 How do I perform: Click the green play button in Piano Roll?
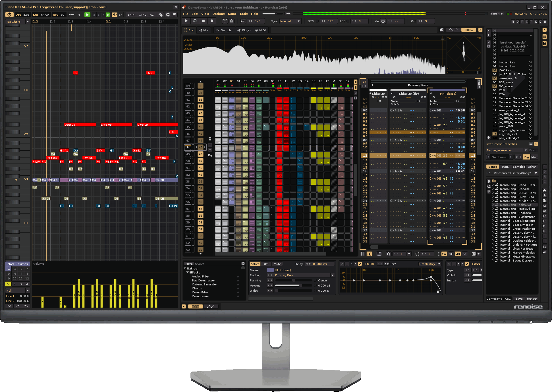[87, 14]
